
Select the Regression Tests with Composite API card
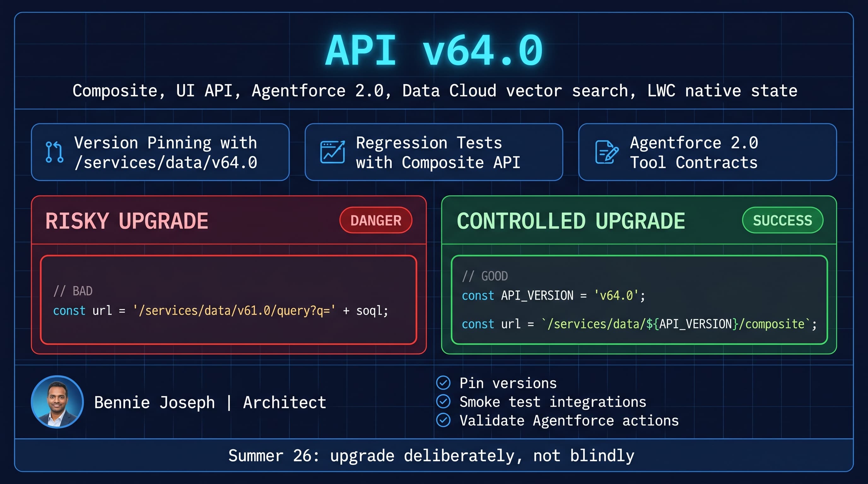(x=434, y=152)
